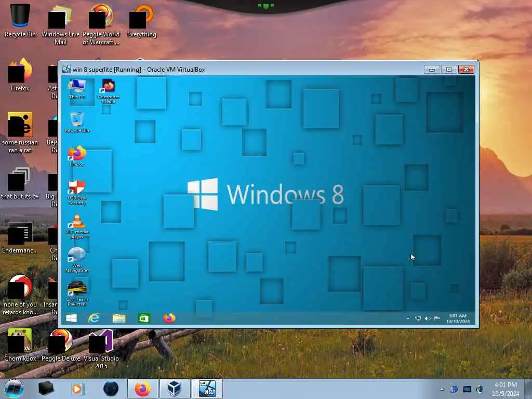Open host clock showing 4:01 PM
The width and height of the screenshot is (532, 399).
tap(506, 389)
